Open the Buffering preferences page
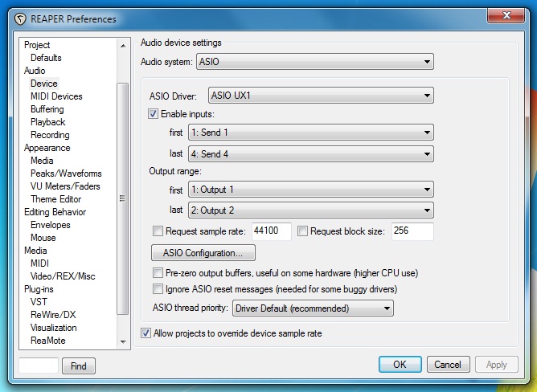537x392 pixels. [x=47, y=109]
